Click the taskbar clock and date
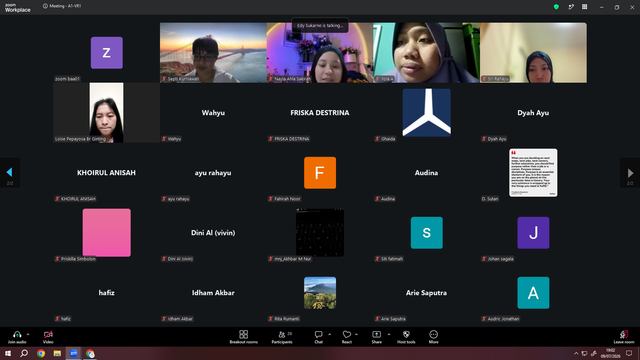The image size is (640, 360). [610, 353]
